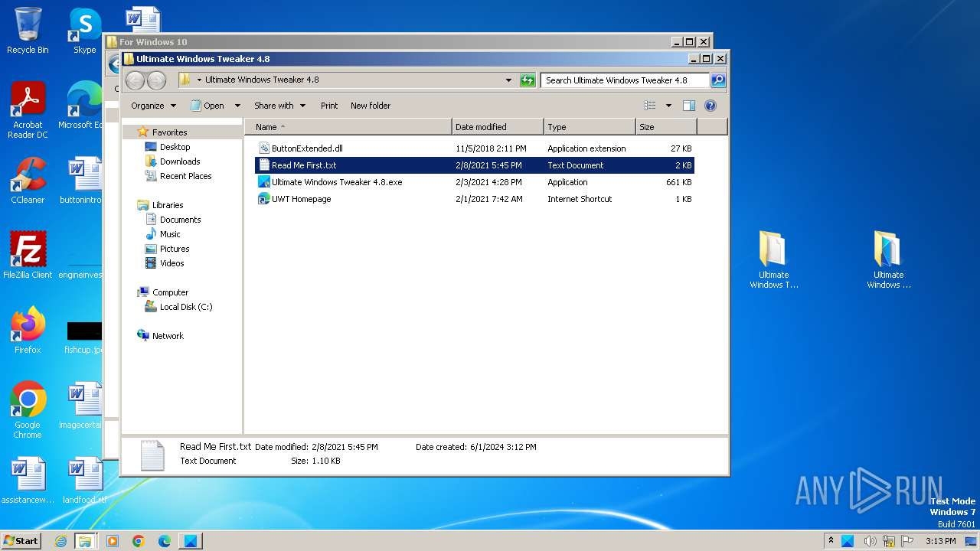Click the Forward navigation arrow in Explorer
The image size is (980, 551).
[x=156, y=80]
